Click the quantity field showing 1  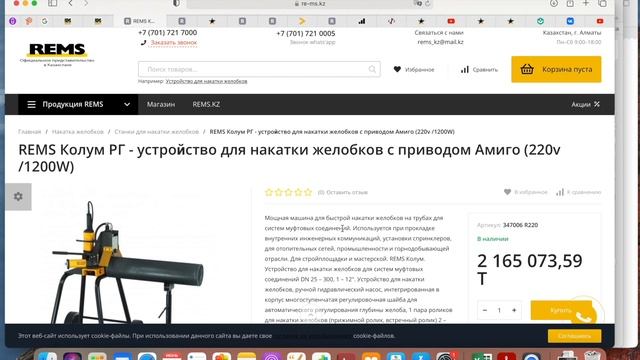pos(499,310)
